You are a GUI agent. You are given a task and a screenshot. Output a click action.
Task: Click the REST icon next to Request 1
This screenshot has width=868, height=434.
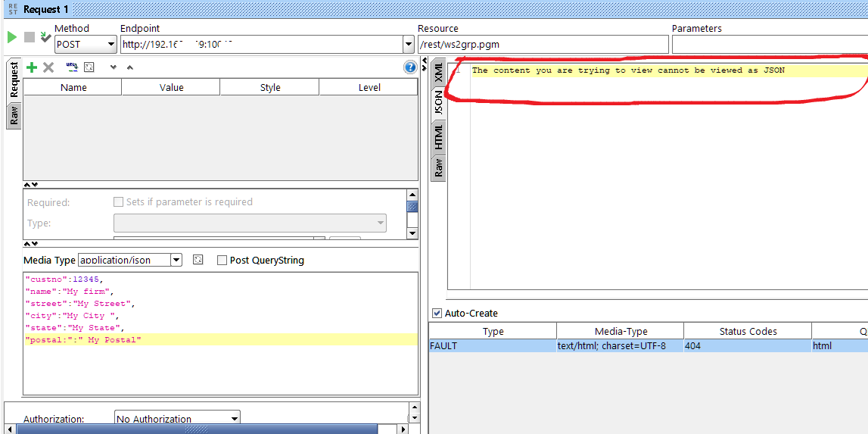(x=13, y=9)
